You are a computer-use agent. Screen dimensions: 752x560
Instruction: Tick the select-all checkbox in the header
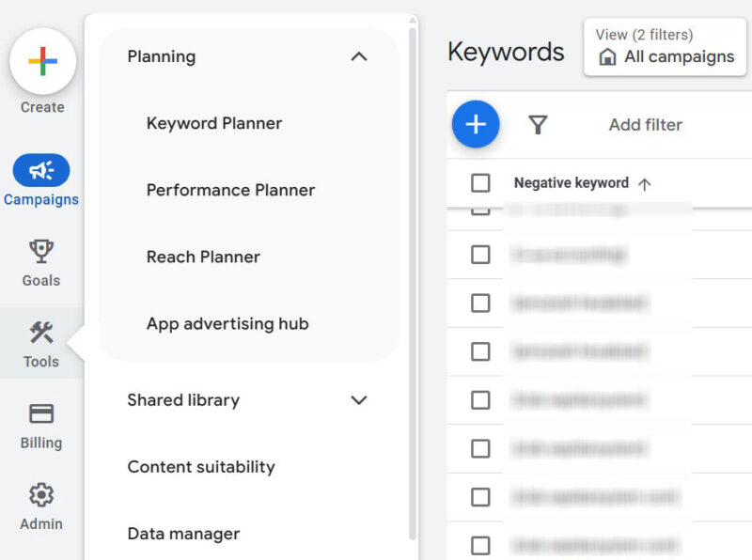pos(480,183)
